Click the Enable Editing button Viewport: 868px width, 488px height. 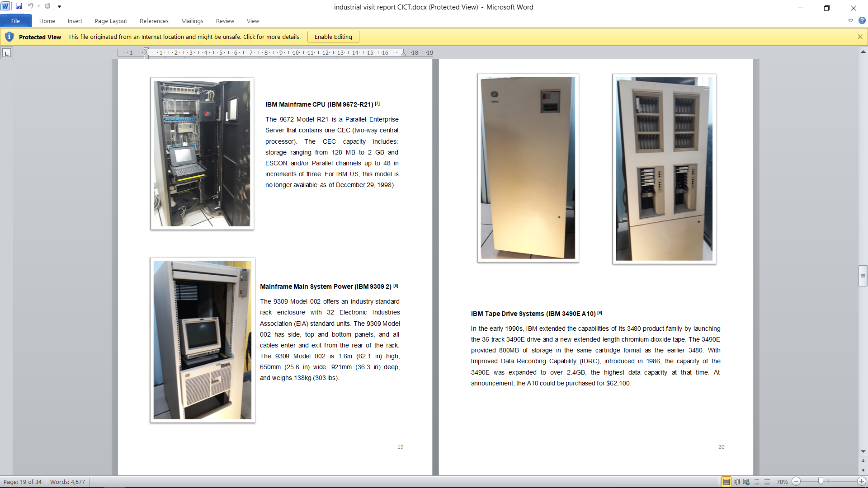[x=333, y=37]
